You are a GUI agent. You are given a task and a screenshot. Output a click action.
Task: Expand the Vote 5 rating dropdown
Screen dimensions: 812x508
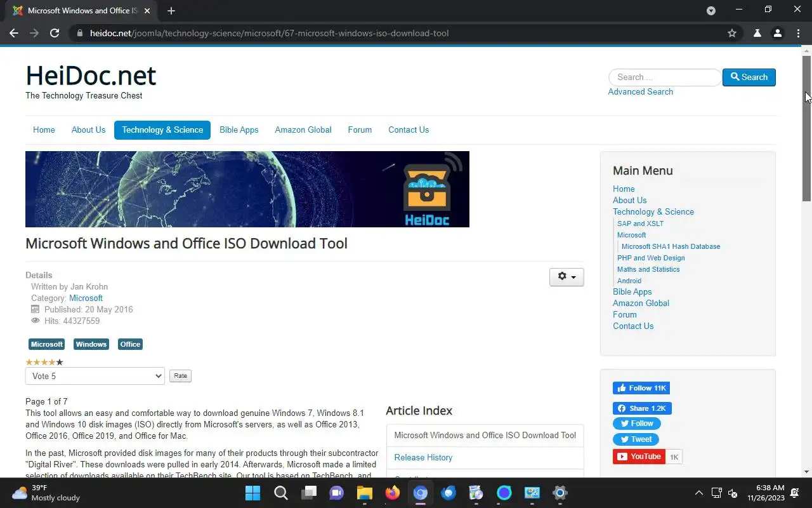(x=95, y=376)
